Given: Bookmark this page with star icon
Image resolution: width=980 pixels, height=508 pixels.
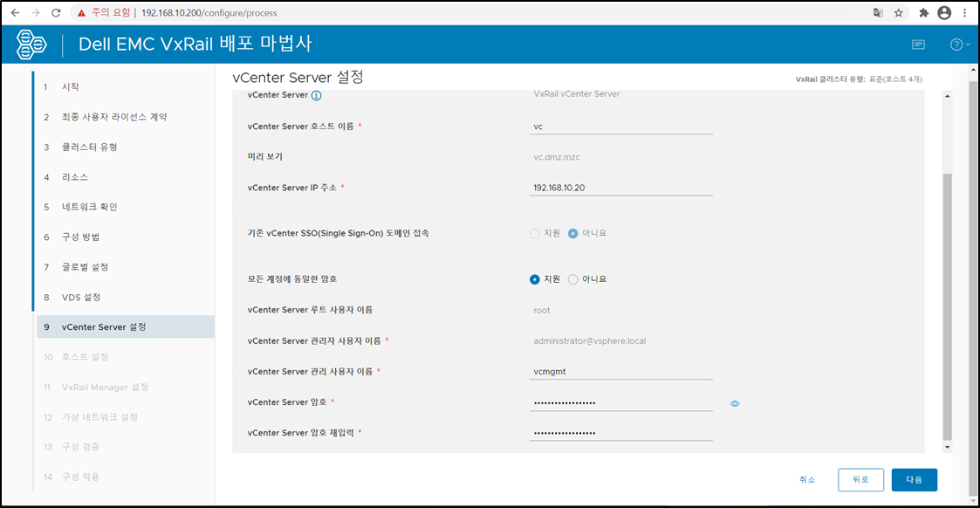Looking at the screenshot, I should [899, 12].
